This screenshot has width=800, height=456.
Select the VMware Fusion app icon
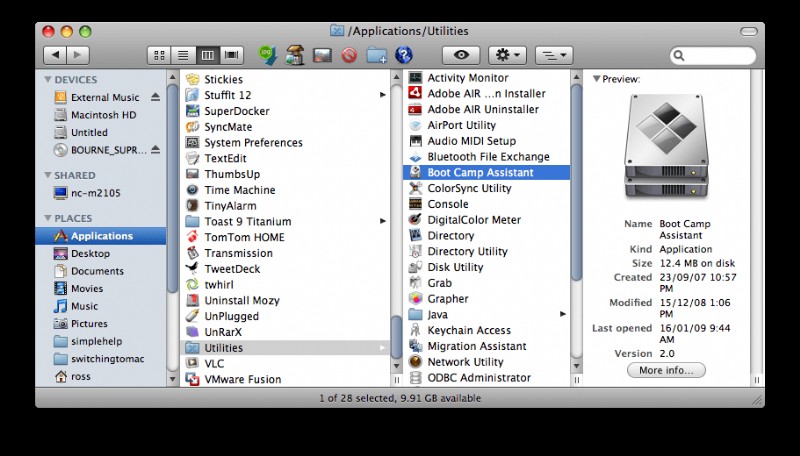[192, 379]
